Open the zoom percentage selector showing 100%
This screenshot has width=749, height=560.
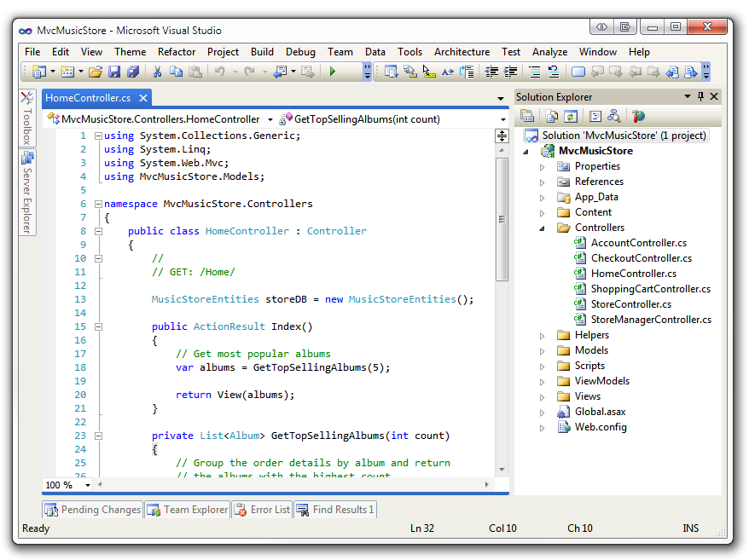click(x=66, y=484)
